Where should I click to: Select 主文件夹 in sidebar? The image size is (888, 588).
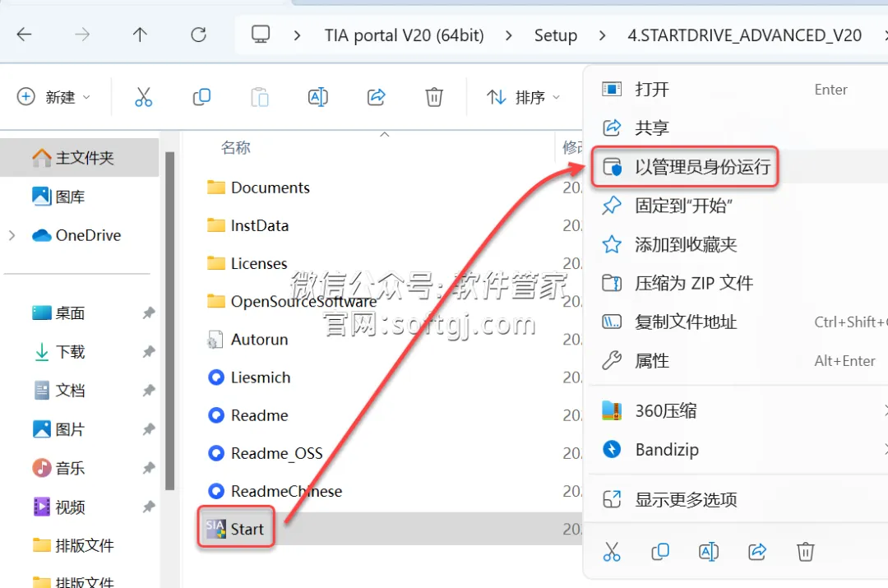pyautogui.click(x=79, y=157)
